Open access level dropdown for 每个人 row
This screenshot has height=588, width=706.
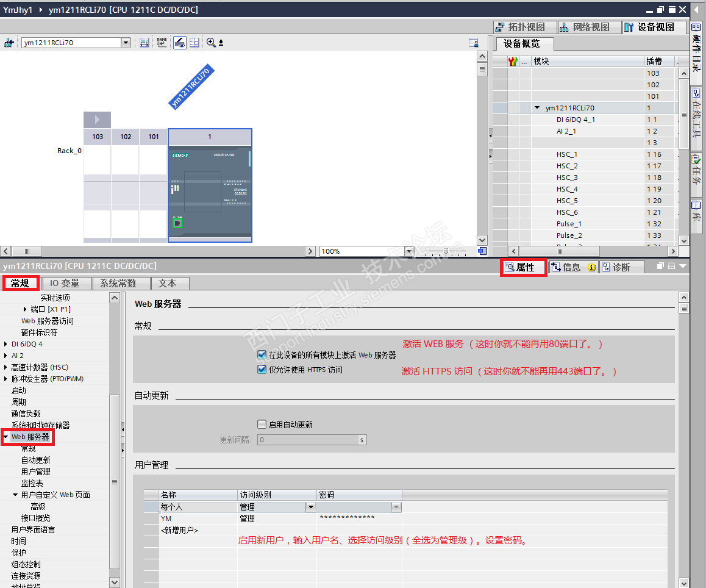[x=311, y=507]
